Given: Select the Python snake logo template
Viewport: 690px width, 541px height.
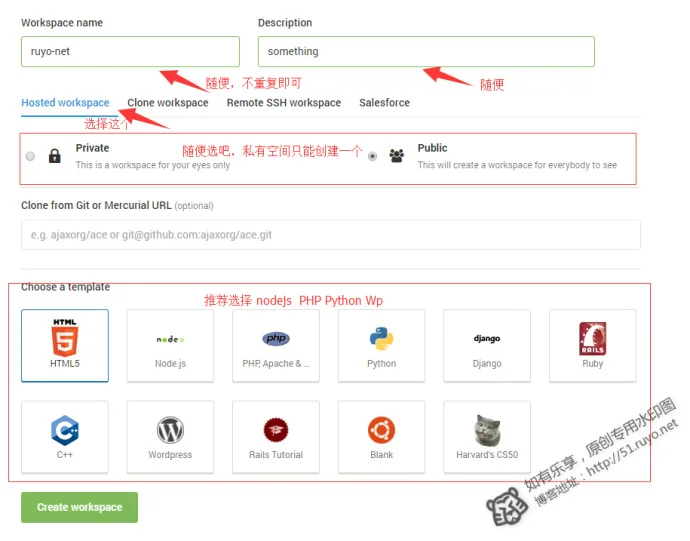Looking at the screenshot, I should click(382, 339).
